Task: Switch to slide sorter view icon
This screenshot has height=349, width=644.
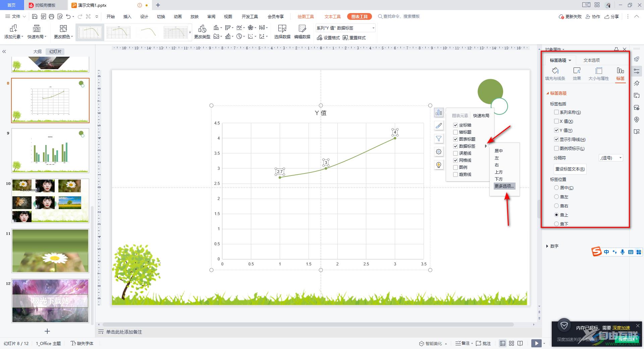Action: [512, 343]
